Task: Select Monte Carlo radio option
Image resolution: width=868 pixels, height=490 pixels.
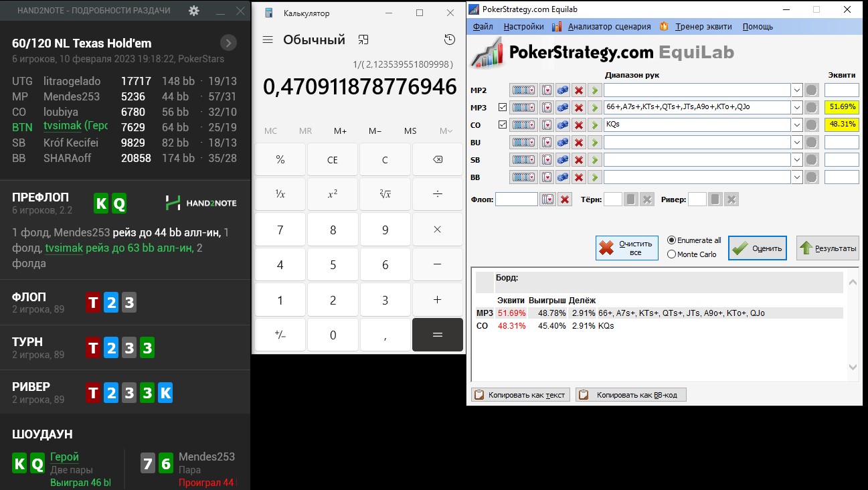Action: 692,254
